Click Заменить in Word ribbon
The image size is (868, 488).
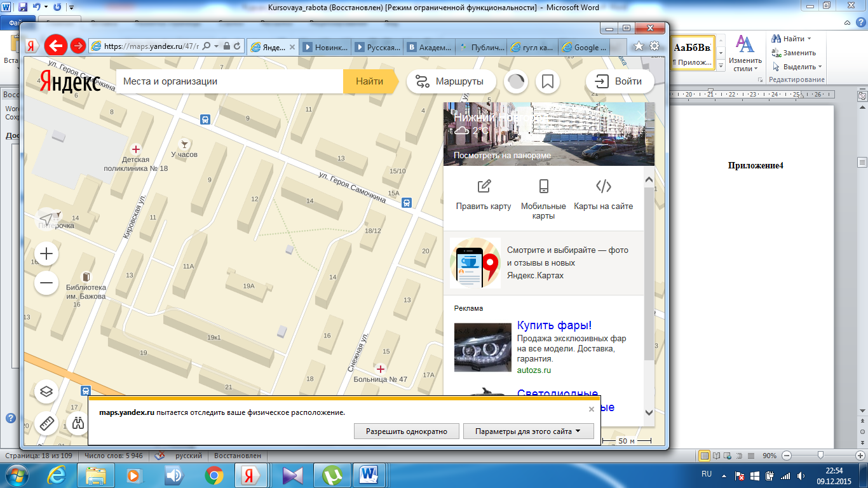[793, 53]
